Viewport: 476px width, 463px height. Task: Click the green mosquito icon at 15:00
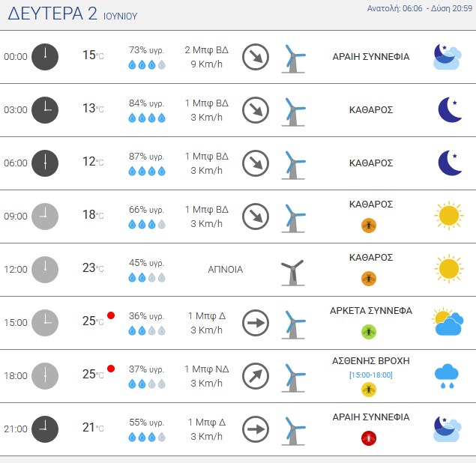click(x=369, y=332)
